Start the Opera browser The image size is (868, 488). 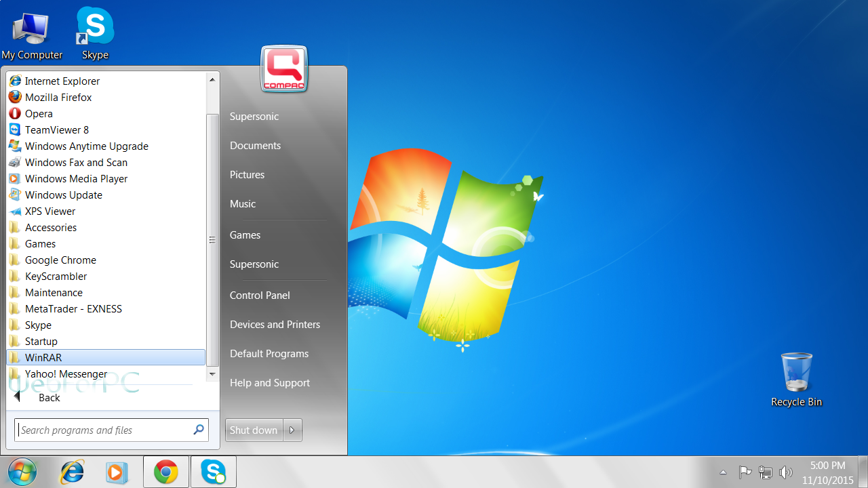39,113
